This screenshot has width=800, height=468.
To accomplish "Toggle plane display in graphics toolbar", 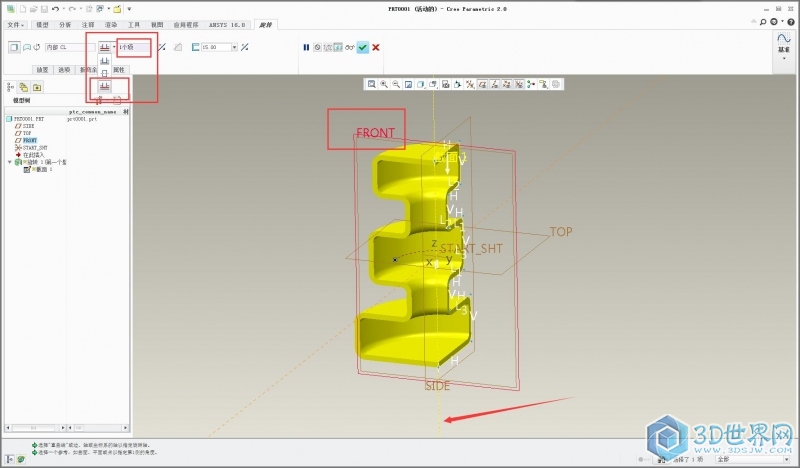I will pyautogui.click(x=483, y=84).
